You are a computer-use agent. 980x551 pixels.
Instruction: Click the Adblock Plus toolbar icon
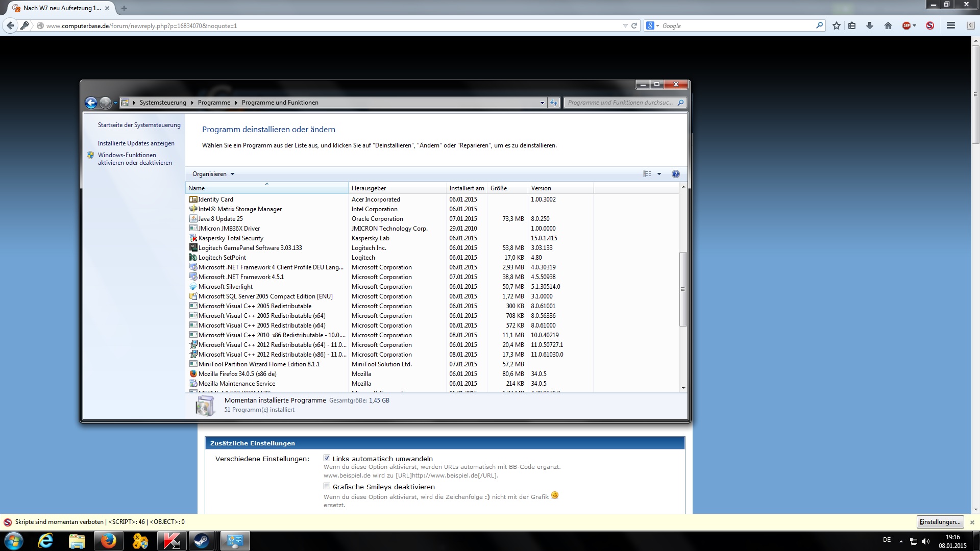pos(906,26)
